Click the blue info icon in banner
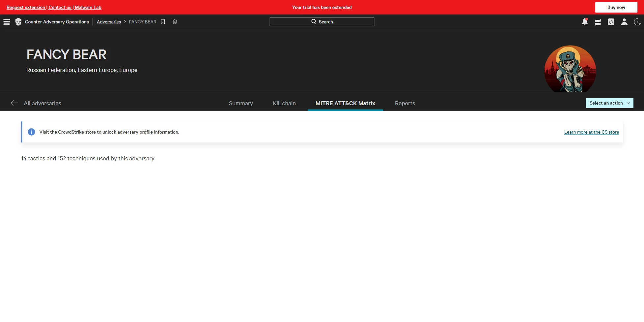Viewport: 644px width, 322px height. click(31, 132)
